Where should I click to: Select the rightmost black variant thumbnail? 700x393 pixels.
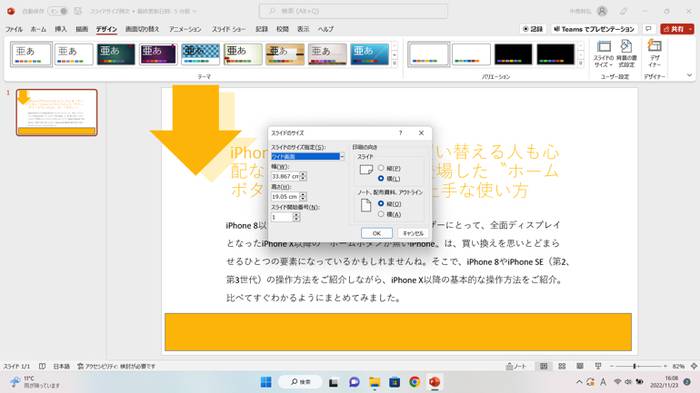click(556, 54)
